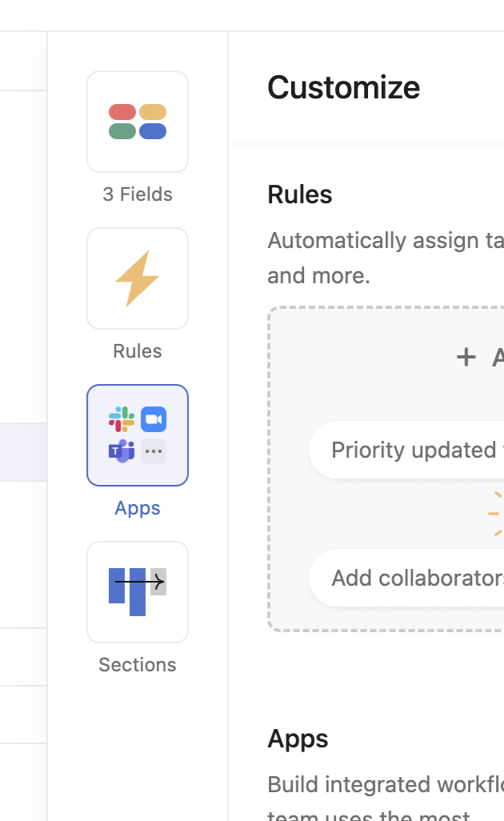Click the Slack logo in Apps tile
This screenshot has width=504, height=821.
tap(122, 419)
